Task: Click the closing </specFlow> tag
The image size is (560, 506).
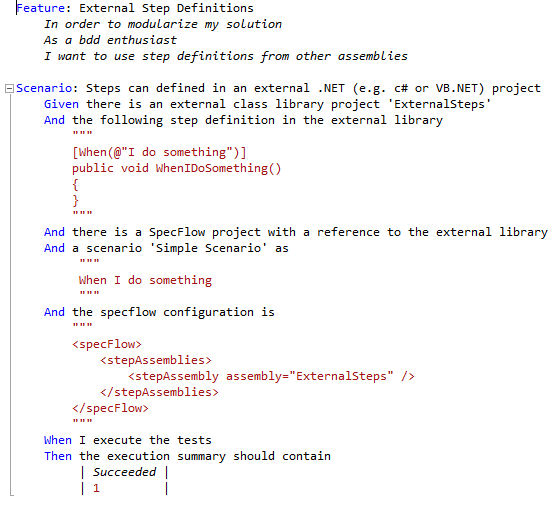Action: tap(110, 408)
